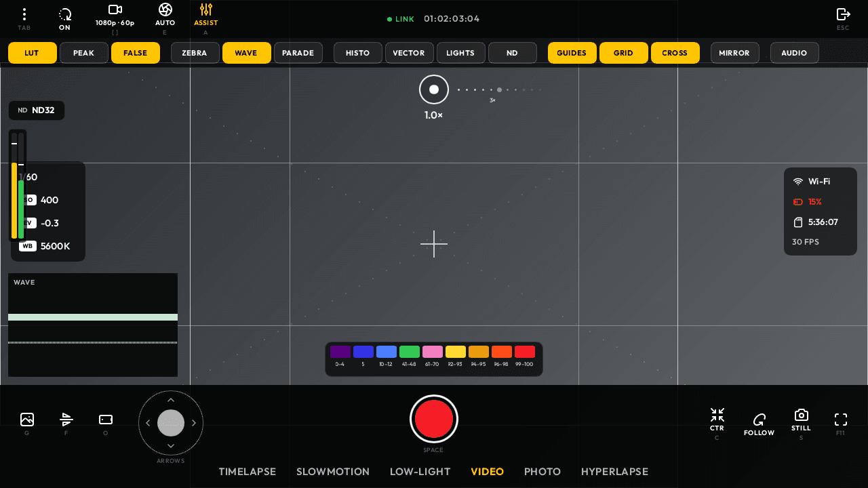The width and height of the screenshot is (868, 488).
Task: Click the CTR recenter icon
Action: 717,415
